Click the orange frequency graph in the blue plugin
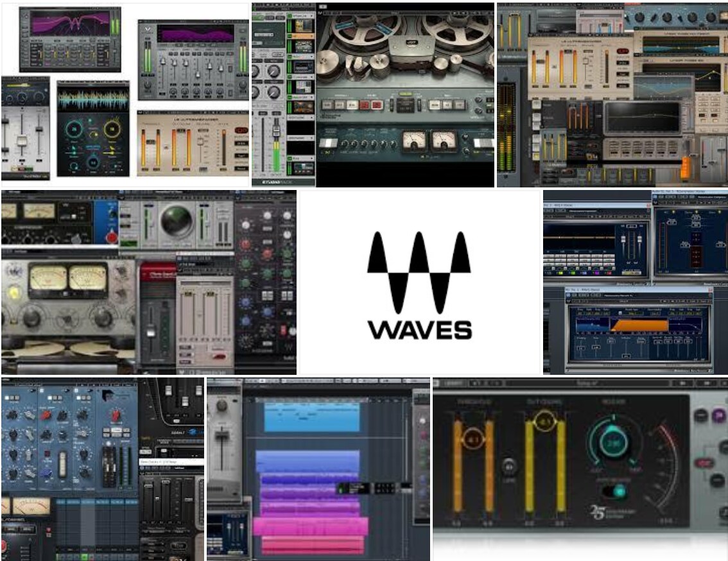This screenshot has width=728, height=561. 638,324
